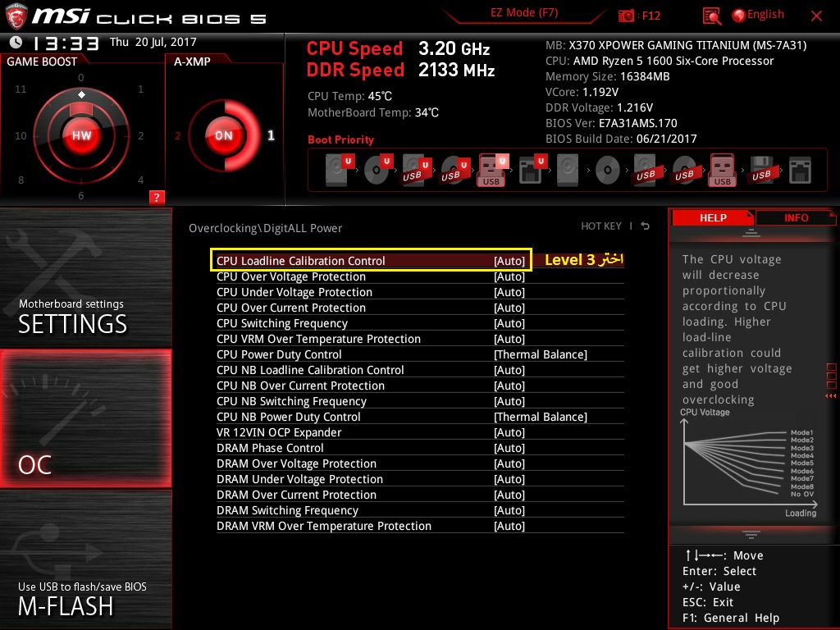Open CPU Over Voltage Protection setting
840x630 pixels.
[420, 276]
